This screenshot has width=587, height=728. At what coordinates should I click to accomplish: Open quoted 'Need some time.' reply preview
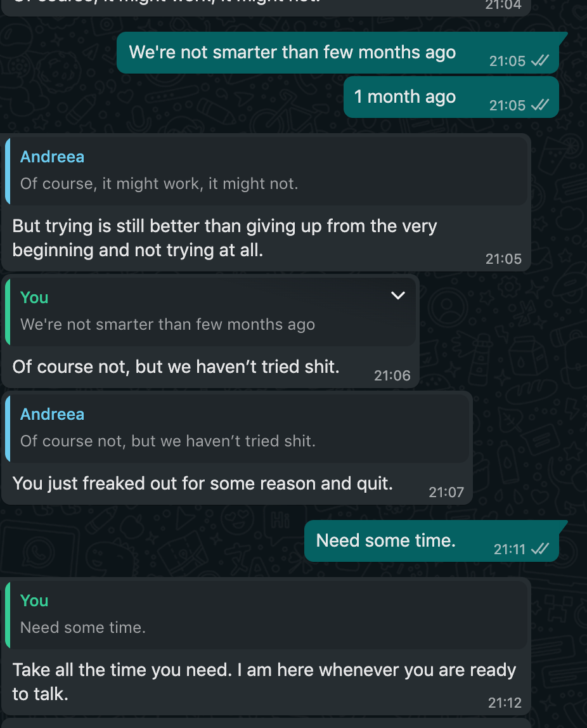click(x=266, y=614)
